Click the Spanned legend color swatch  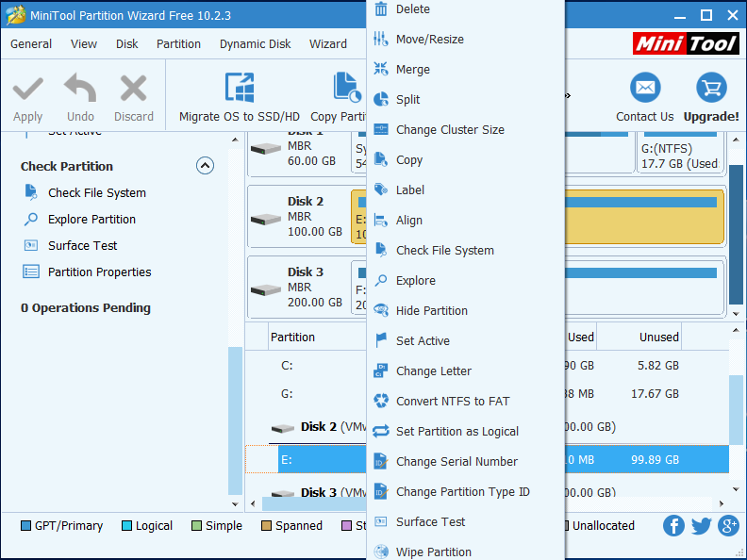(x=266, y=526)
